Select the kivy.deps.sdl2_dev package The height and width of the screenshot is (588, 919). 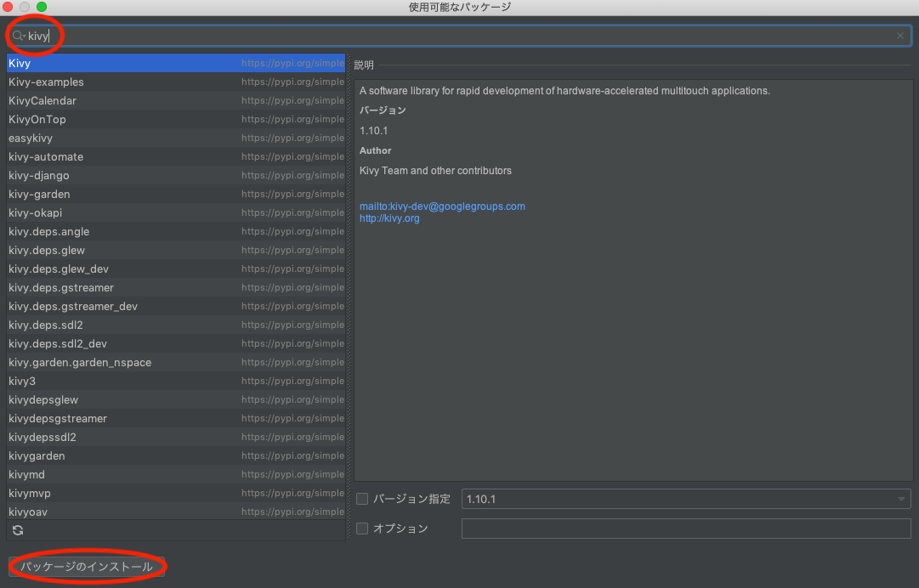click(x=176, y=344)
